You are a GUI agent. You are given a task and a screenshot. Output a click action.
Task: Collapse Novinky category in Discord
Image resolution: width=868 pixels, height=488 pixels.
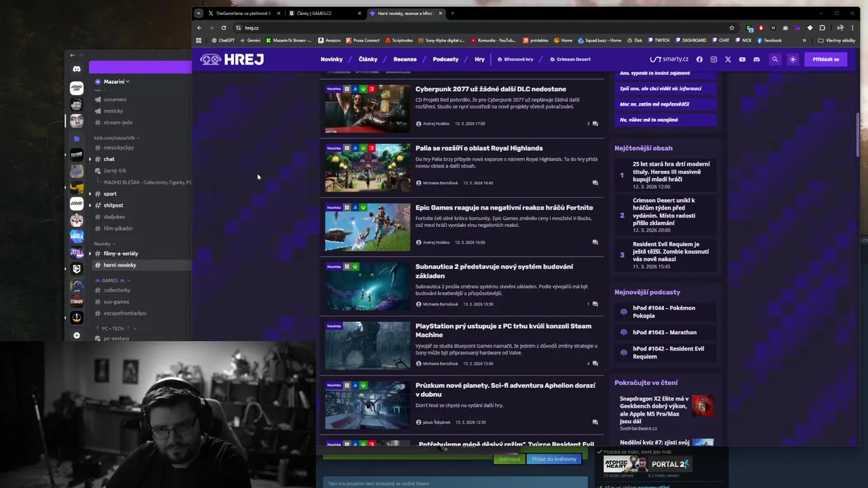(x=104, y=243)
